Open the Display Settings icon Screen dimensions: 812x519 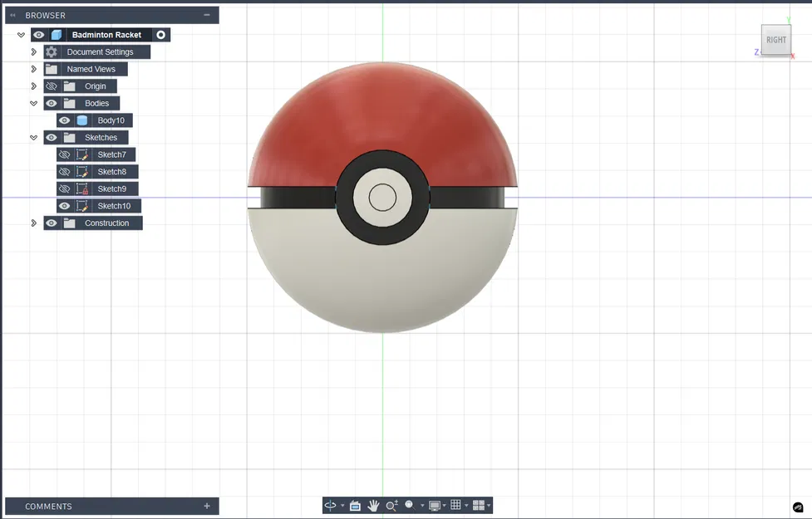[x=436, y=506]
